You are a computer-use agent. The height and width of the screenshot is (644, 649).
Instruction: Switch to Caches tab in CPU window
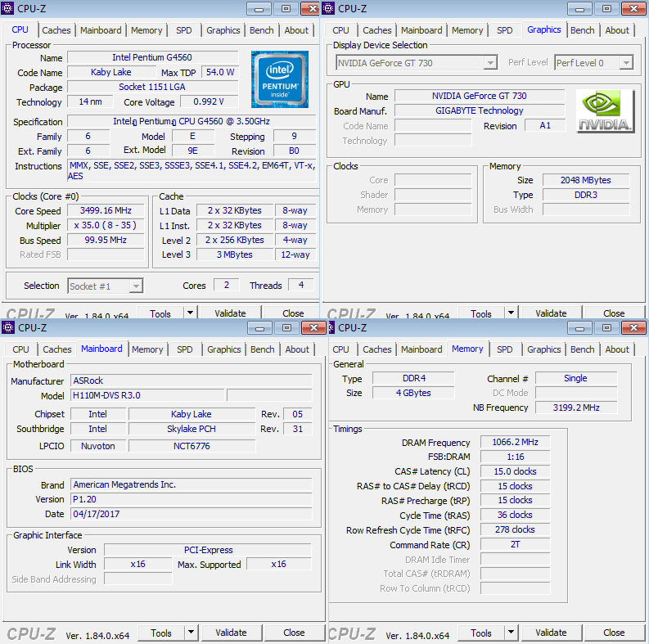tap(56, 30)
